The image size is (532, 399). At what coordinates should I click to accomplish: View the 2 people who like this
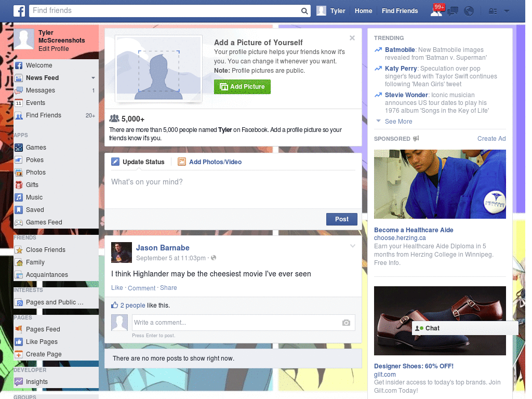pos(132,305)
